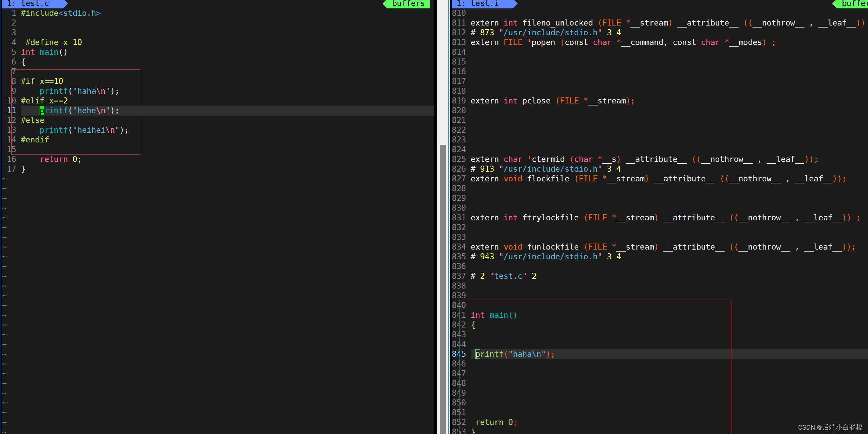Click the '# 943 "/usr/include/stdio.h" 3 4' line
The image size is (868, 434).
[545, 257]
